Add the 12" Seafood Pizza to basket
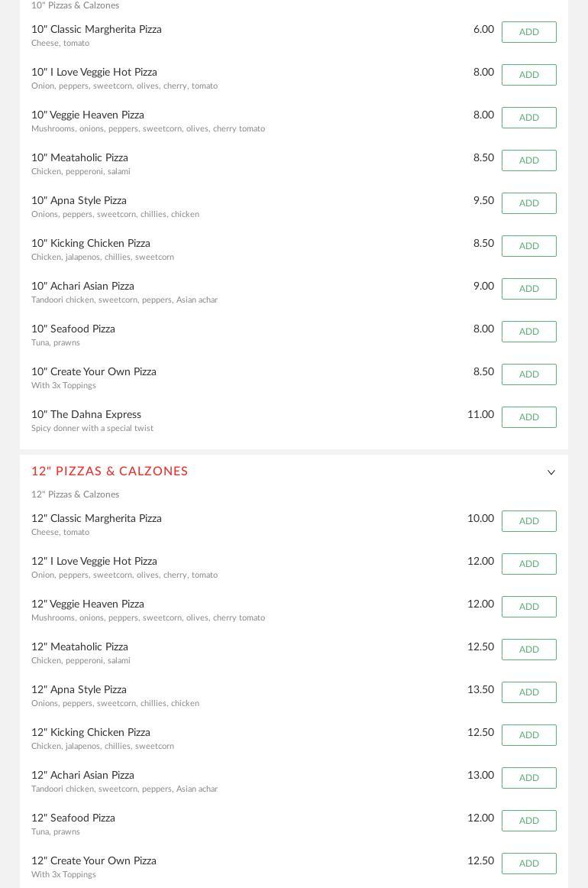The image size is (588, 888). [x=528, y=821]
